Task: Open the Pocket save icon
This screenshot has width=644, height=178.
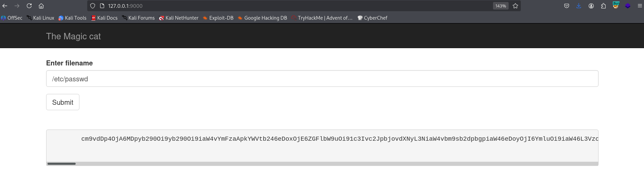Action: point(566,6)
